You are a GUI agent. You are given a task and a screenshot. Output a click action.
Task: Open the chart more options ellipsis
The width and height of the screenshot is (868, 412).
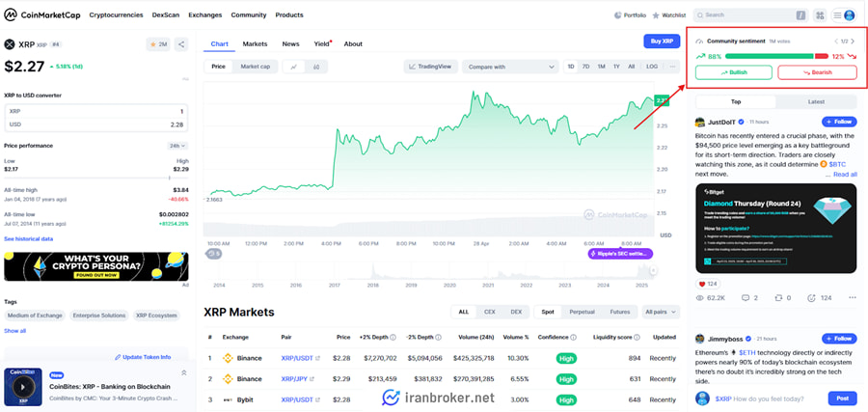(672, 67)
